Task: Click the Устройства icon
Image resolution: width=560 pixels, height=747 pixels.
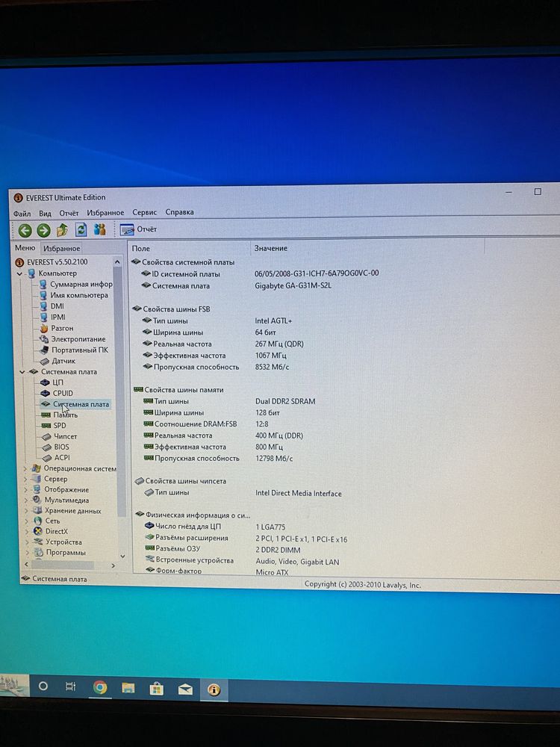Action: (x=38, y=542)
